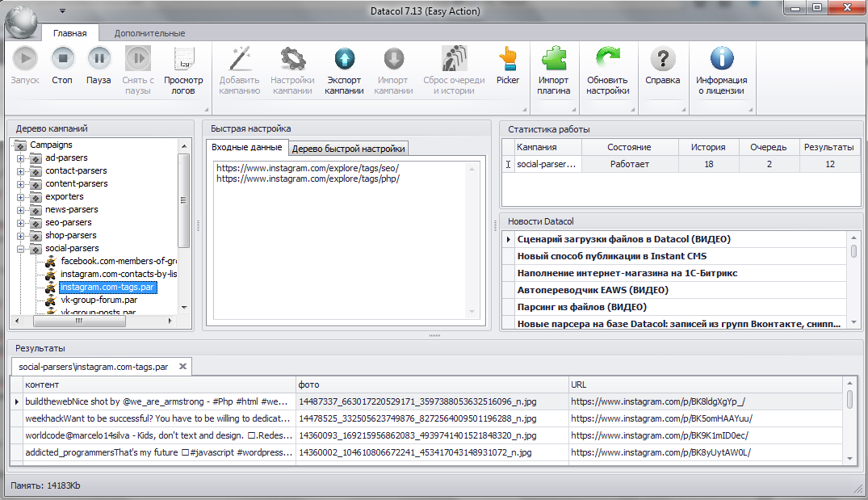Sort by the Очередь statistics column header

coord(768,147)
